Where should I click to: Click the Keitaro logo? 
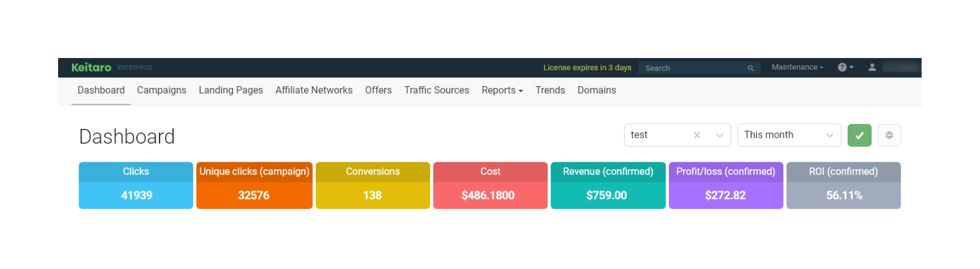91,67
